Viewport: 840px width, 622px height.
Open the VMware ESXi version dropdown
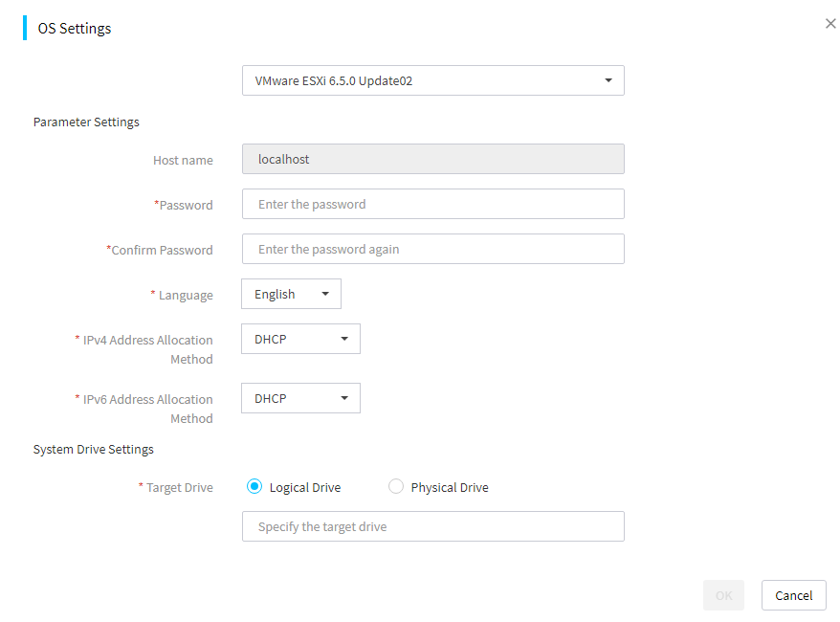(x=432, y=80)
